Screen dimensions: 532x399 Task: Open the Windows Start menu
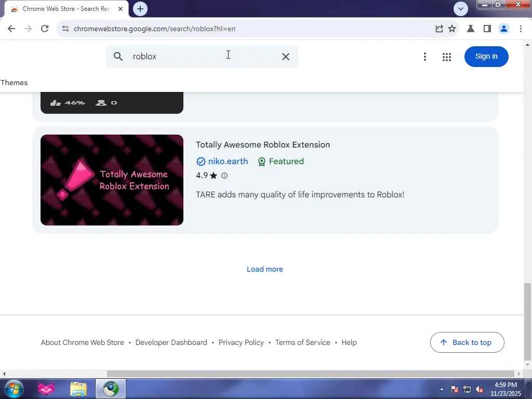pyautogui.click(x=14, y=389)
